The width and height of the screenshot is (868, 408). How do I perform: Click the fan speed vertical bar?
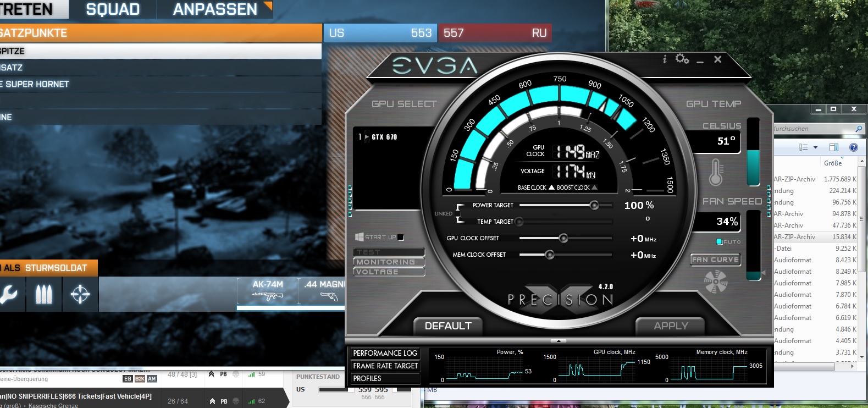[753, 245]
